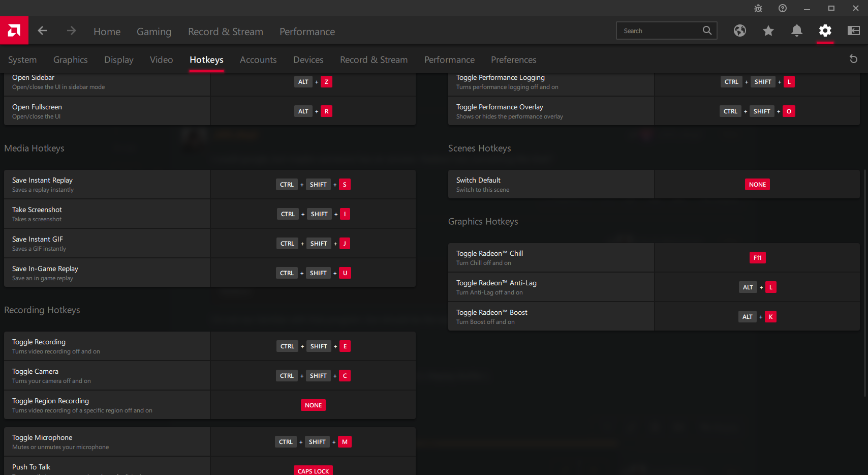Switch to the Graphics settings tab

tap(71, 60)
